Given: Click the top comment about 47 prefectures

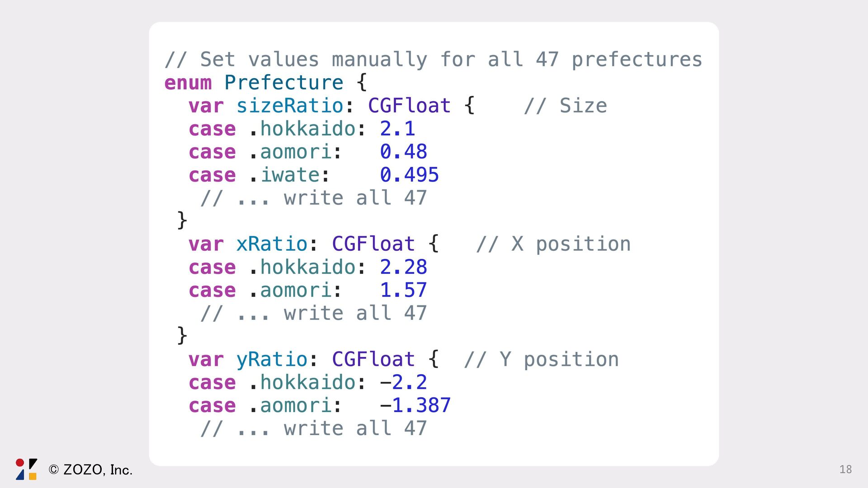Looking at the screenshot, I should [433, 60].
